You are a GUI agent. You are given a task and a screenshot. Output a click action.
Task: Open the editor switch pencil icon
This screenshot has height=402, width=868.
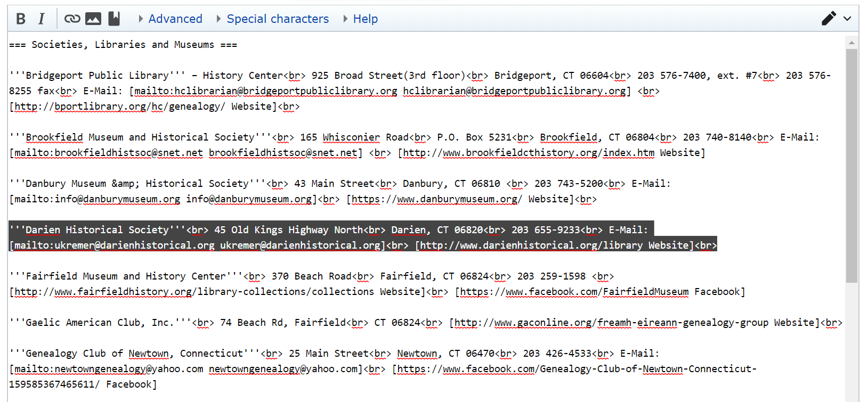[x=829, y=19]
